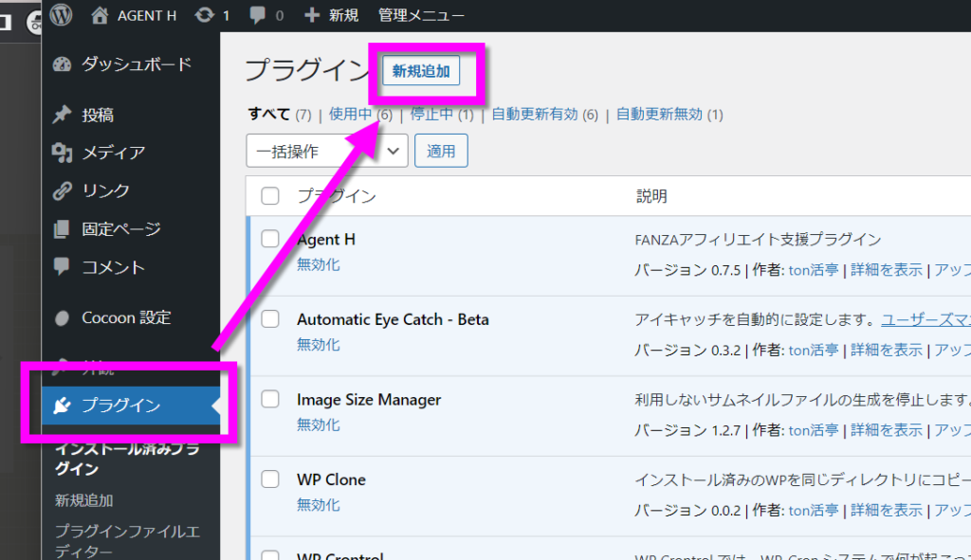The height and width of the screenshot is (560, 971).
Task: Click the updates refresh icon
Action: [x=205, y=15]
